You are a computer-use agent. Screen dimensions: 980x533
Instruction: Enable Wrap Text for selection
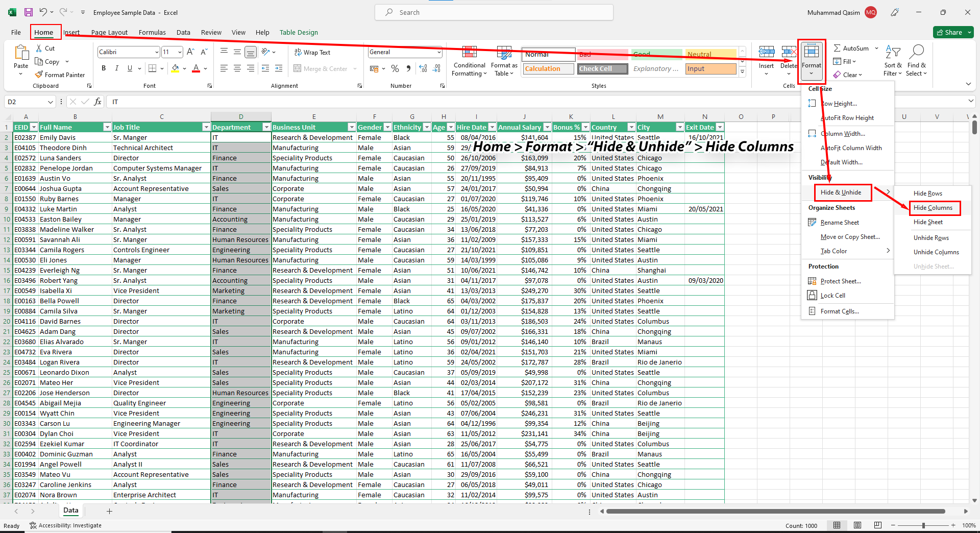click(x=312, y=52)
